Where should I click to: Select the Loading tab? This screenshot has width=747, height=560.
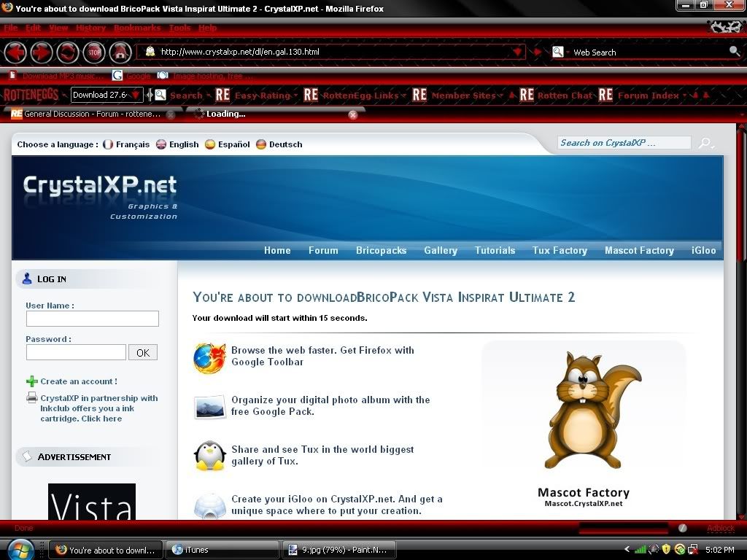[x=275, y=114]
